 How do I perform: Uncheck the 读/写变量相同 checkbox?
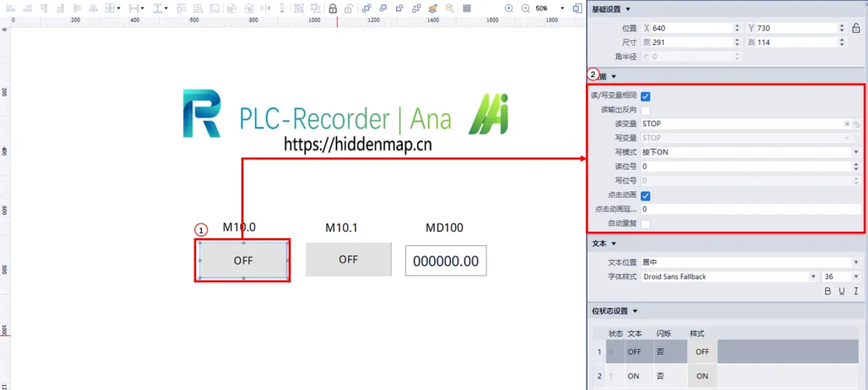click(x=645, y=96)
